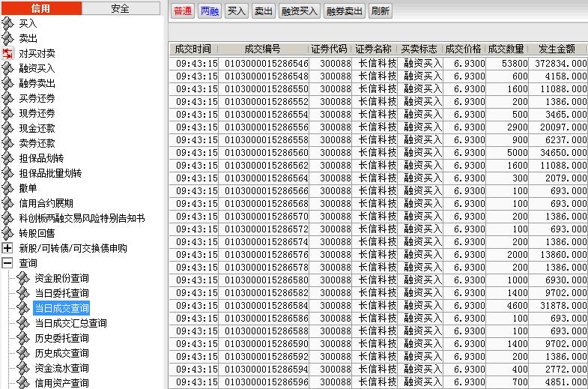588x389 pixels.
Task: Sort by 买卖标志 column header
Action: pyautogui.click(x=419, y=49)
